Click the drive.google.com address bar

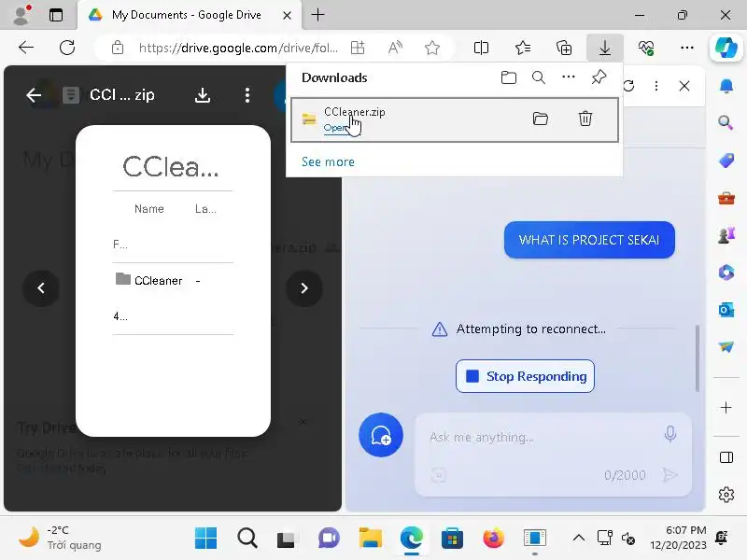(238, 48)
